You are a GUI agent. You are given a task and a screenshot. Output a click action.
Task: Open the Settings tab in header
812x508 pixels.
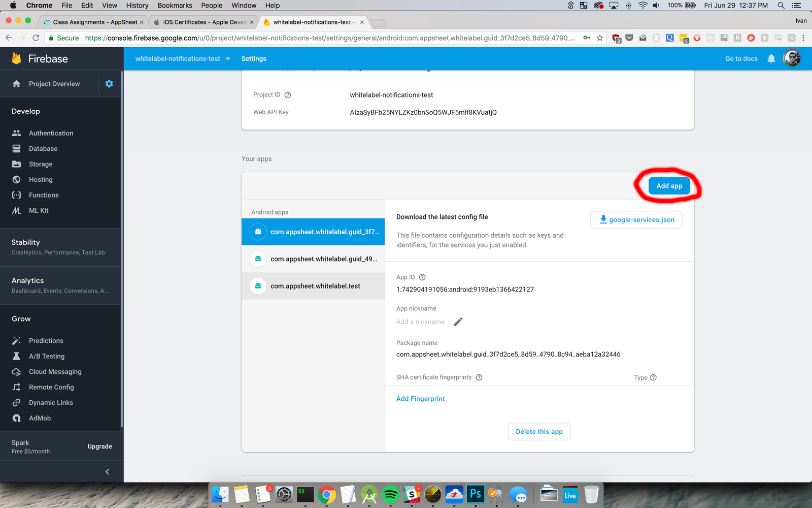click(254, 58)
